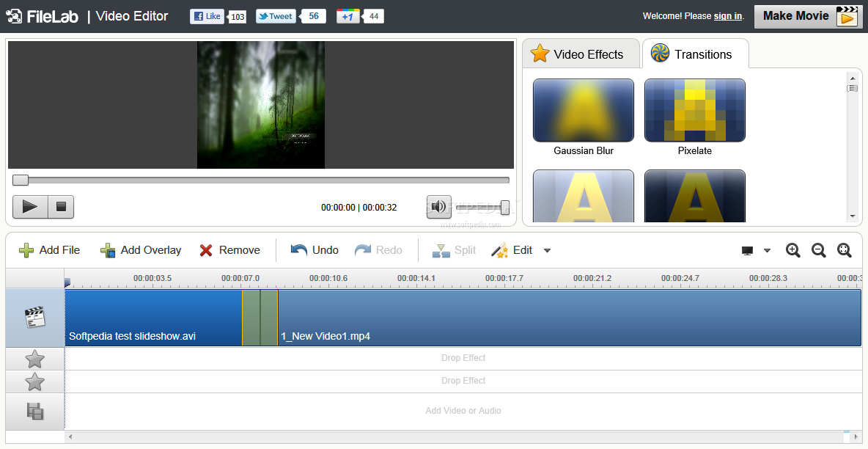This screenshot has height=449, width=868.
Task: Click the Edit wand button
Action: [512, 250]
